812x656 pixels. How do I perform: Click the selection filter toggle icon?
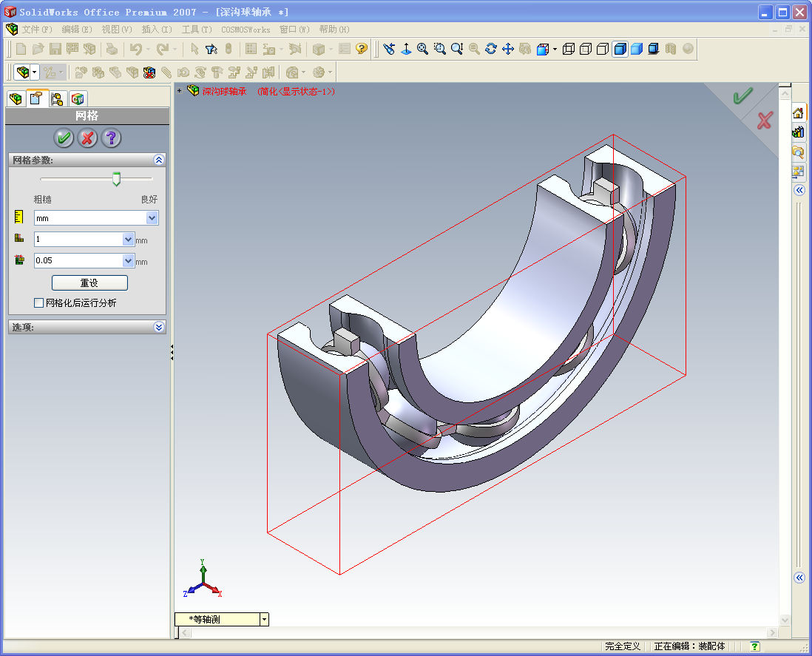click(211, 50)
